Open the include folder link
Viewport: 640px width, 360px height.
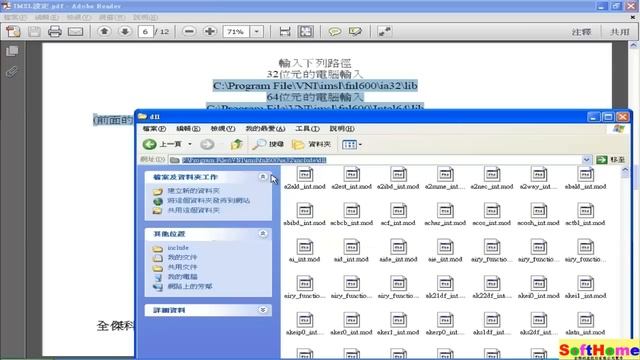[x=178, y=248]
